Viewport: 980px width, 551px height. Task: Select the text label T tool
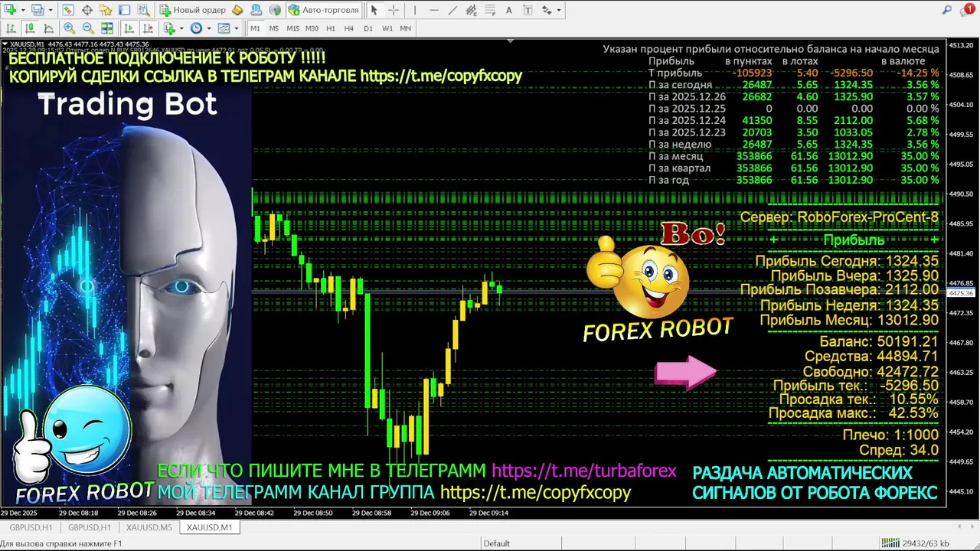tap(528, 10)
